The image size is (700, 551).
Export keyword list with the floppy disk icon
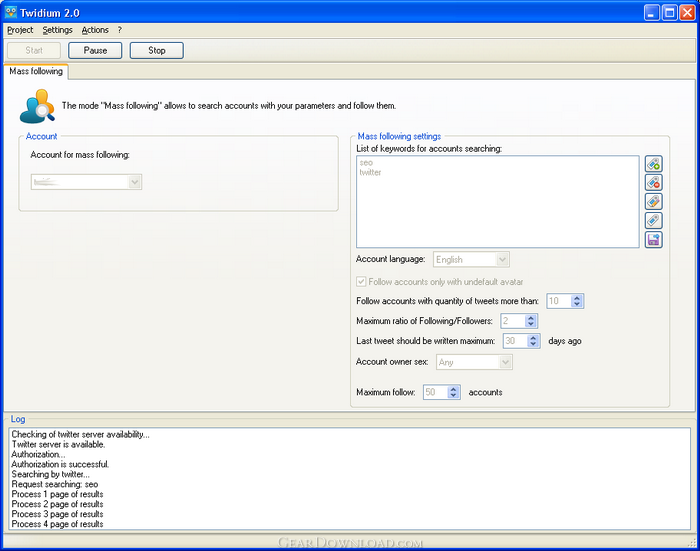(654, 239)
